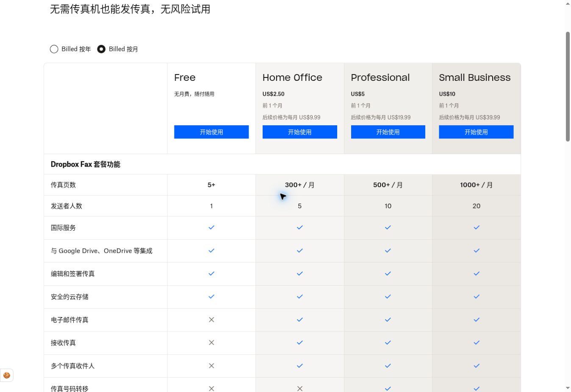Click the 发送者人数 row label
Screen dimensions: 571x392
pos(67,206)
